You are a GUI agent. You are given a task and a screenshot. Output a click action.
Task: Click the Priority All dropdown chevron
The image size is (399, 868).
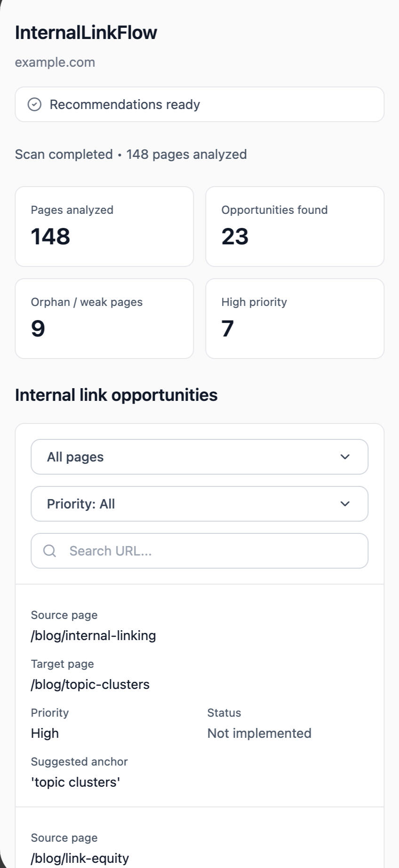coord(345,504)
